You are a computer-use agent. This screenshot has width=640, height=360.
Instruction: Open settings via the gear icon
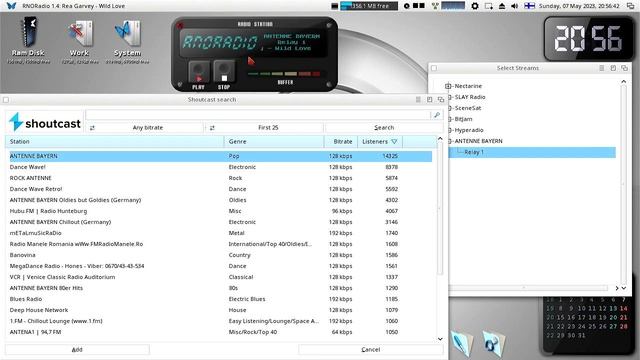(475, 6)
